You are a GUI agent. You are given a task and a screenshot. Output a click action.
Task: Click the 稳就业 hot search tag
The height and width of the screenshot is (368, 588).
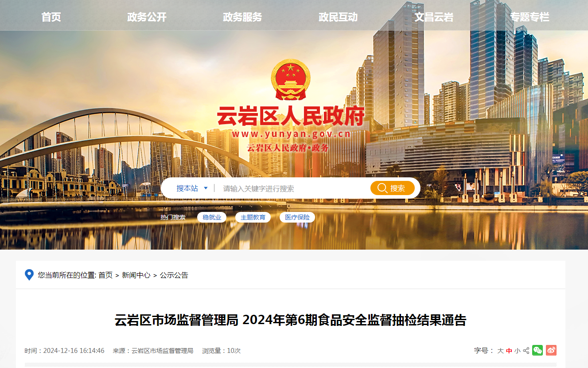212,217
